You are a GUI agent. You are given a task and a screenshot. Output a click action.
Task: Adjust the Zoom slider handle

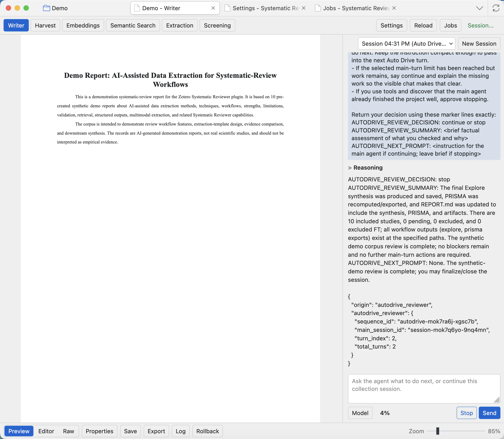click(437, 431)
